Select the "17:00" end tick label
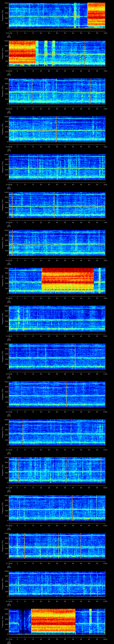Screen dimensions: 114x644 (105, 601)
